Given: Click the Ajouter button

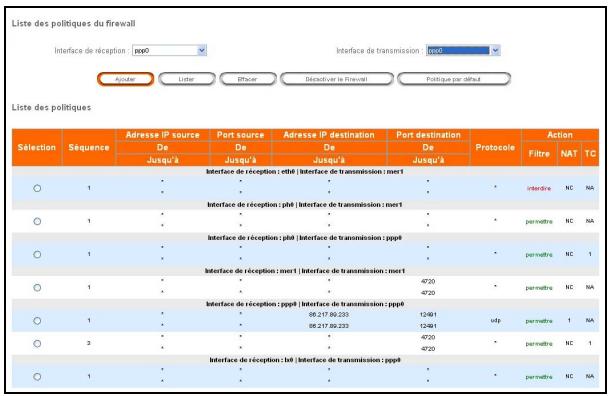Looking at the screenshot, I should 125,79.
